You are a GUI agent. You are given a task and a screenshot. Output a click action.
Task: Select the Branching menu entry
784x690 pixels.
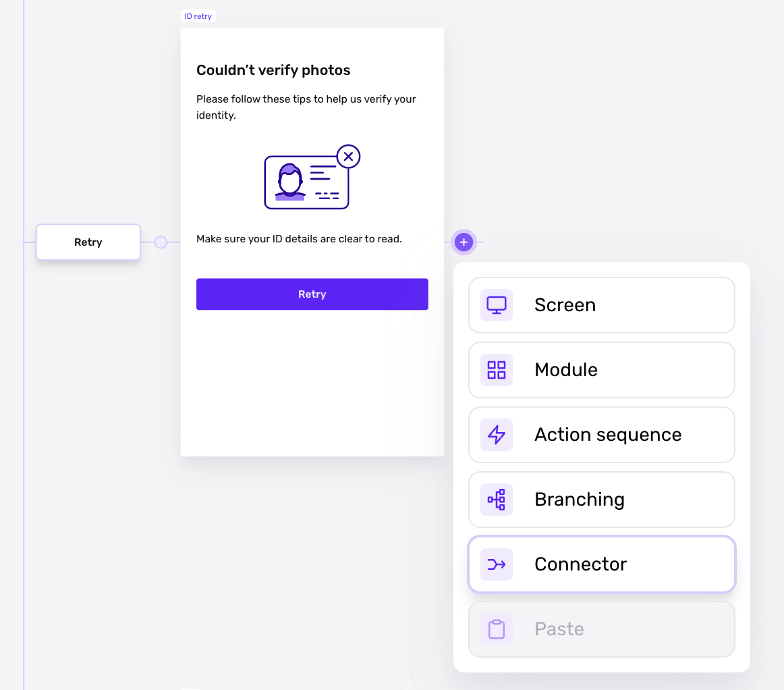click(x=602, y=500)
